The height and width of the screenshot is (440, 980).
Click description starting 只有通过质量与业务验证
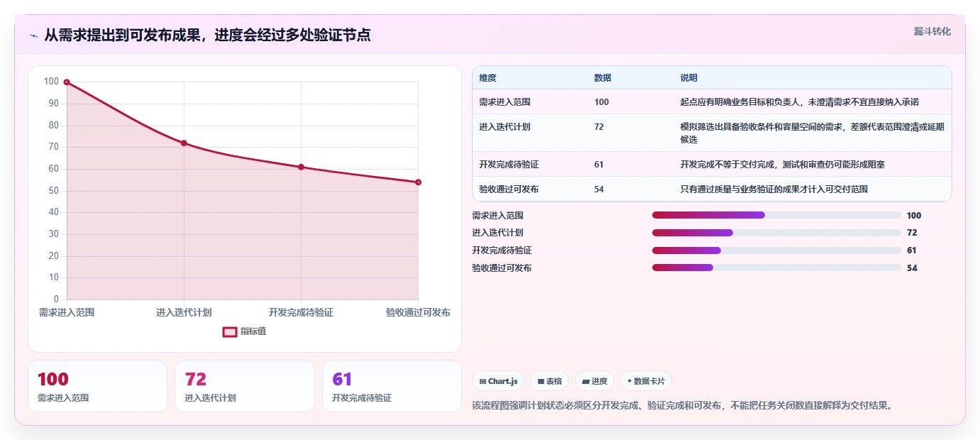tap(773, 189)
